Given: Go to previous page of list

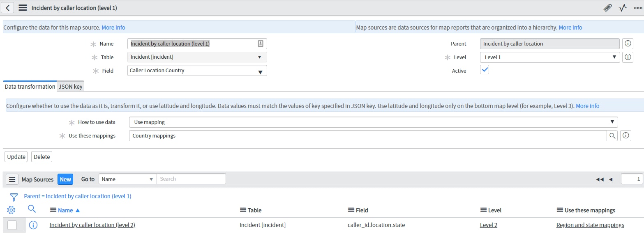Looking at the screenshot, I should (611, 179).
